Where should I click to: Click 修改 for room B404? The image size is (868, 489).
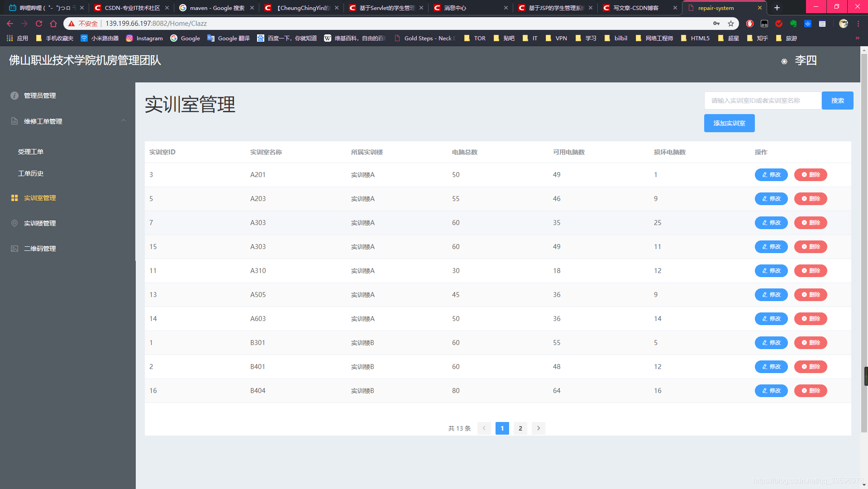click(x=771, y=391)
